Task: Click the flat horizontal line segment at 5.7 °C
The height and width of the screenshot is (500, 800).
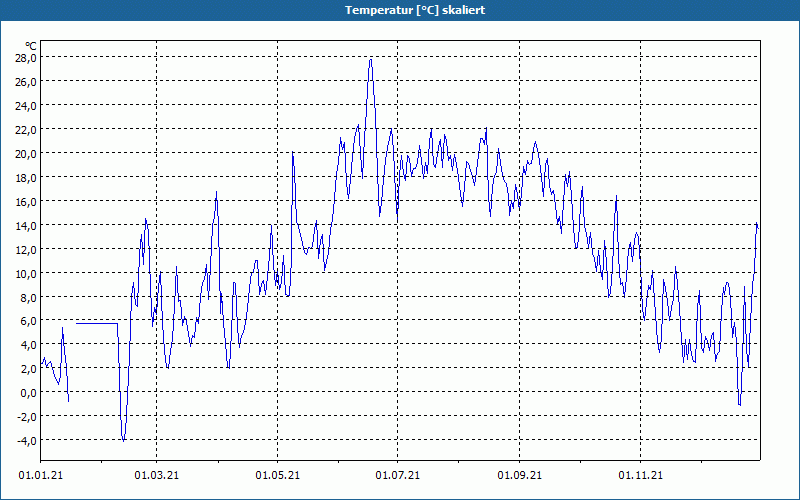Action: click(97, 323)
